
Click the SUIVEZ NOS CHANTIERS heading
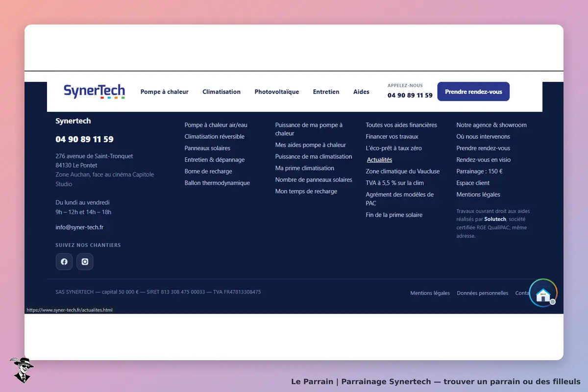click(x=88, y=245)
